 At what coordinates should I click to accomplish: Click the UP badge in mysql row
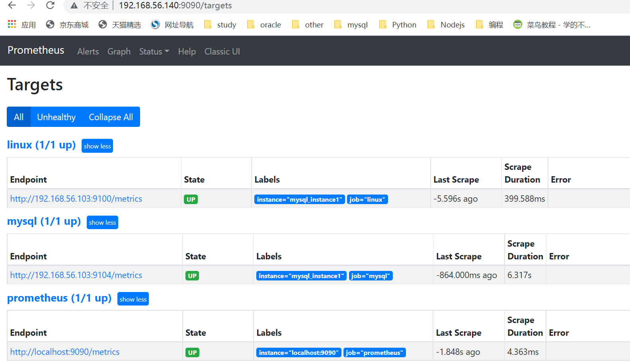192,276
